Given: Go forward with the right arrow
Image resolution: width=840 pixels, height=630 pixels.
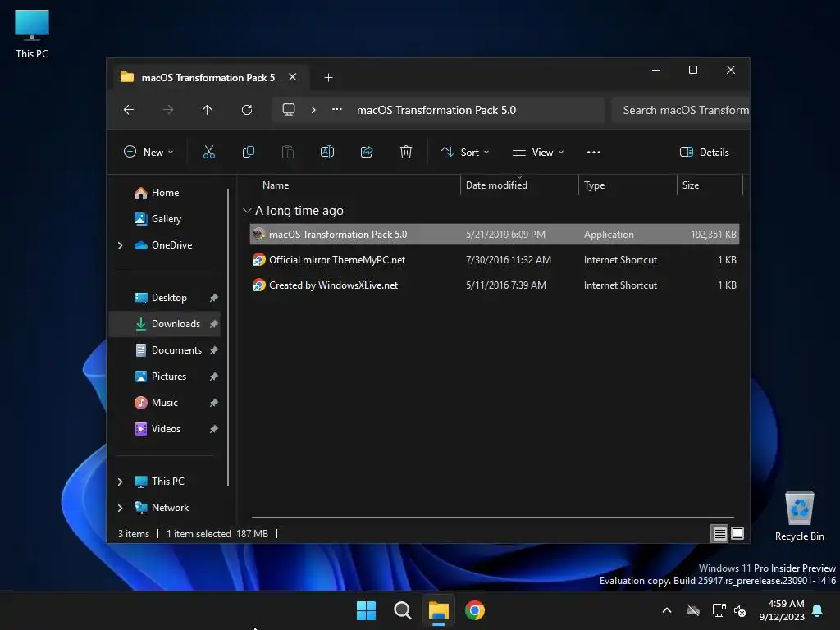Looking at the screenshot, I should (167, 110).
